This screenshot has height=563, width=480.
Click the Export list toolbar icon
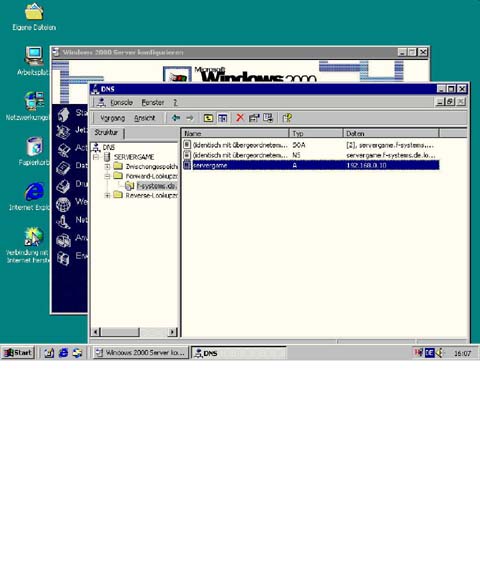(268, 118)
